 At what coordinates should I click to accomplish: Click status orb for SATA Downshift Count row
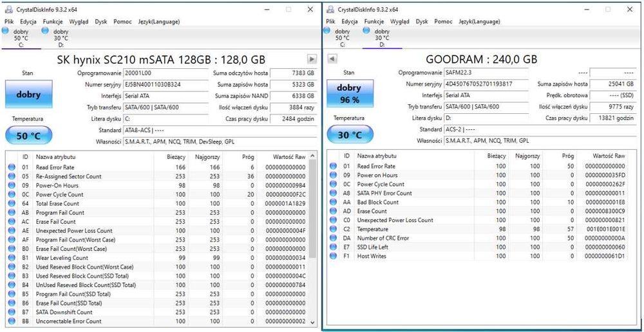coord(12,312)
